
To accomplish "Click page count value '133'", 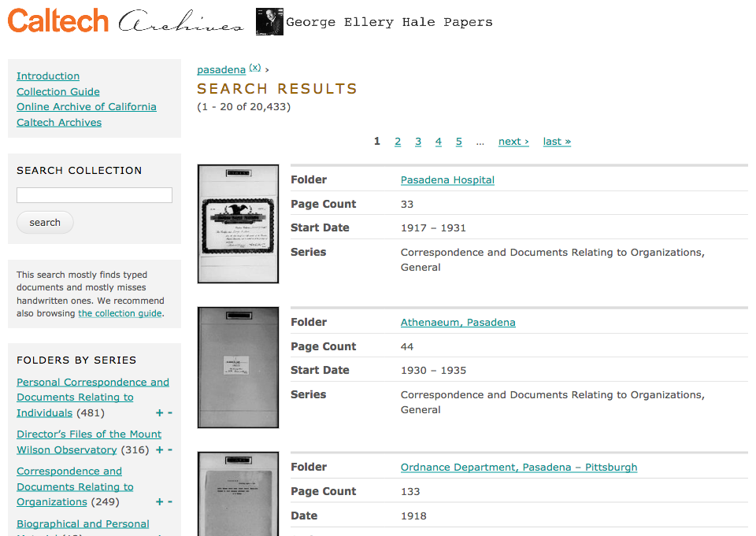I will (x=410, y=492).
